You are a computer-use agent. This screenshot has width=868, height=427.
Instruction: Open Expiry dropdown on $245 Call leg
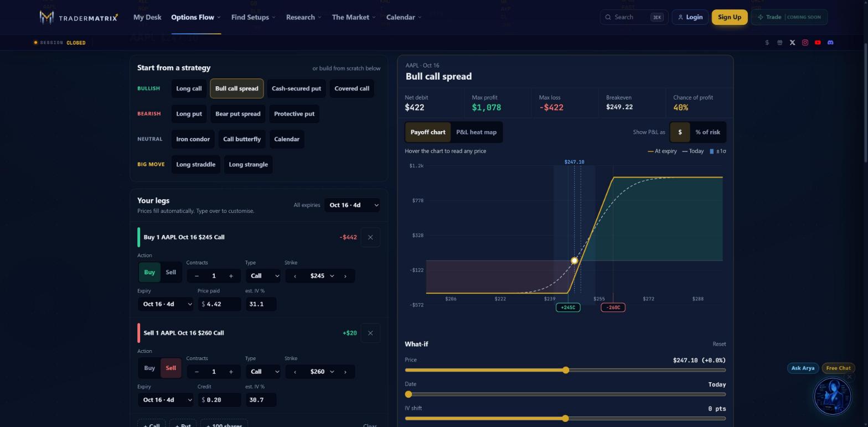(x=166, y=304)
